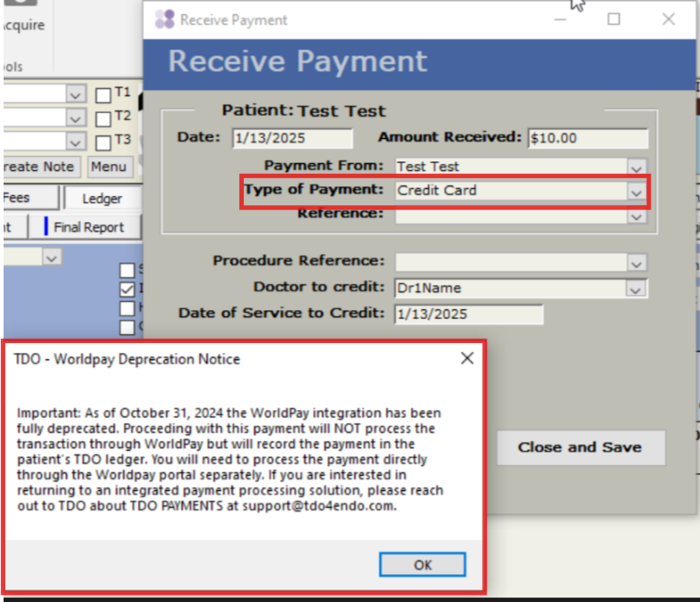Open the Type of Payment dropdown
The image size is (700, 602).
coord(635,191)
